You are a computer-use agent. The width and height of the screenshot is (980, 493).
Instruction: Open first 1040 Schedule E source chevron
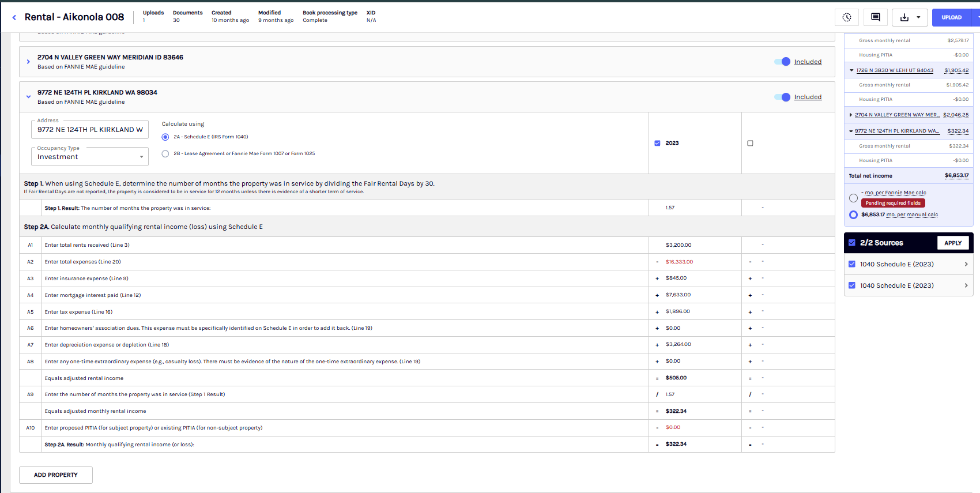point(966,264)
